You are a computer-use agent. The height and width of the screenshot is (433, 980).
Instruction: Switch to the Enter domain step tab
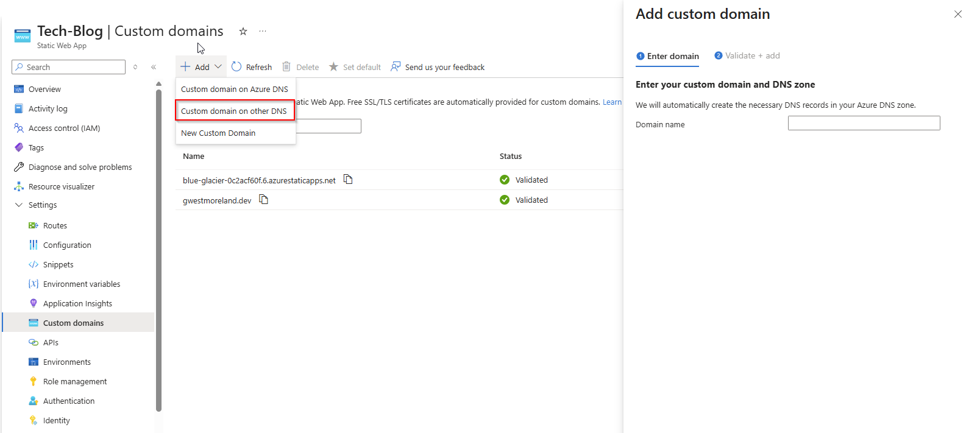click(x=667, y=56)
